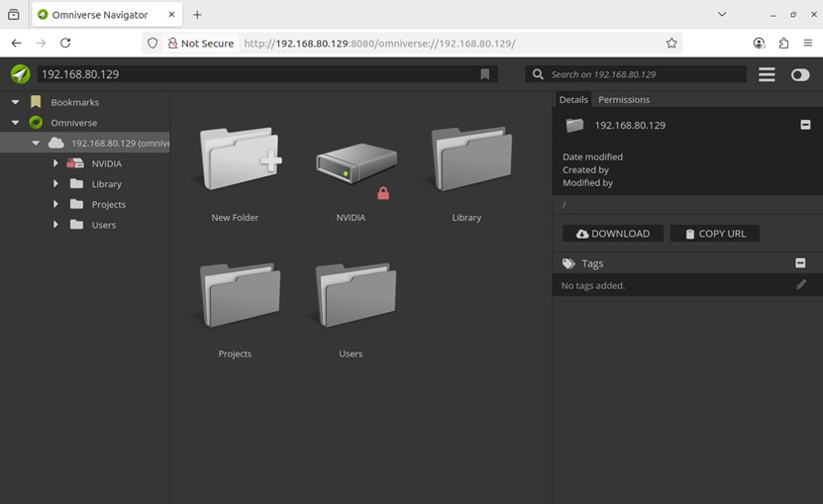Click folder icon in Details header

pyautogui.click(x=574, y=125)
